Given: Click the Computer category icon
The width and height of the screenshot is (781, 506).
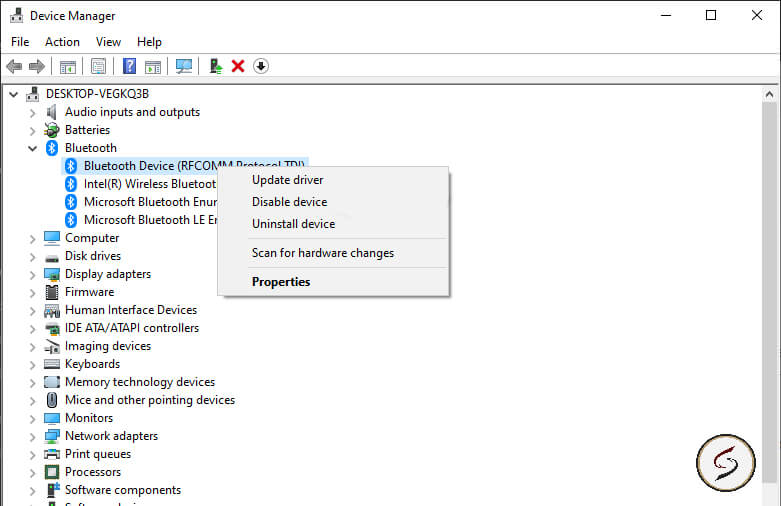Looking at the screenshot, I should 52,238.
